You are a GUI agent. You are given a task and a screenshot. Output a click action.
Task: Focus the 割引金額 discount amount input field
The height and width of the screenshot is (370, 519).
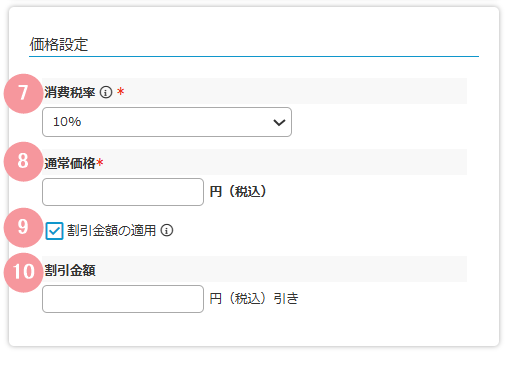pyautogui.click(x=123, y=299)
